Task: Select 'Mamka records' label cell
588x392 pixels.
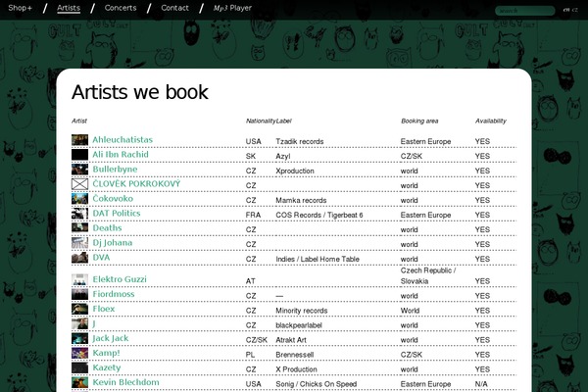Action: [301, 200]
